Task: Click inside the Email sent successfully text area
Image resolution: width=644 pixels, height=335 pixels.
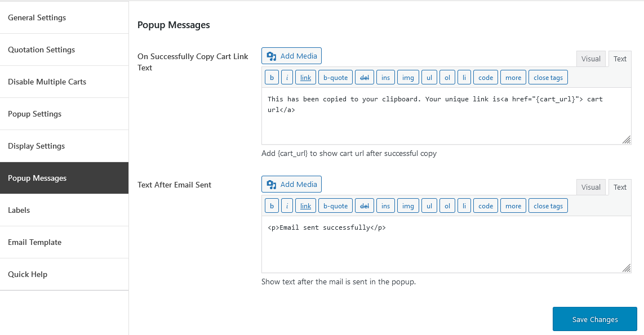Action: tap(446, 244)
